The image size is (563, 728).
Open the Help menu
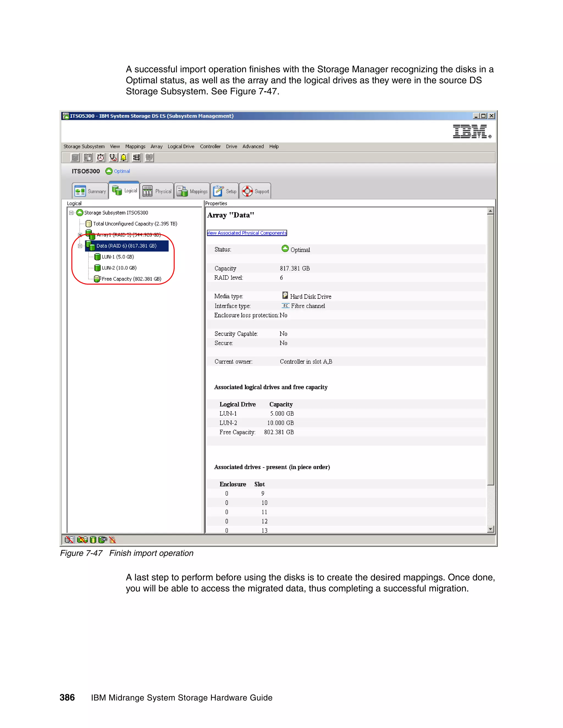pos(274,146)
